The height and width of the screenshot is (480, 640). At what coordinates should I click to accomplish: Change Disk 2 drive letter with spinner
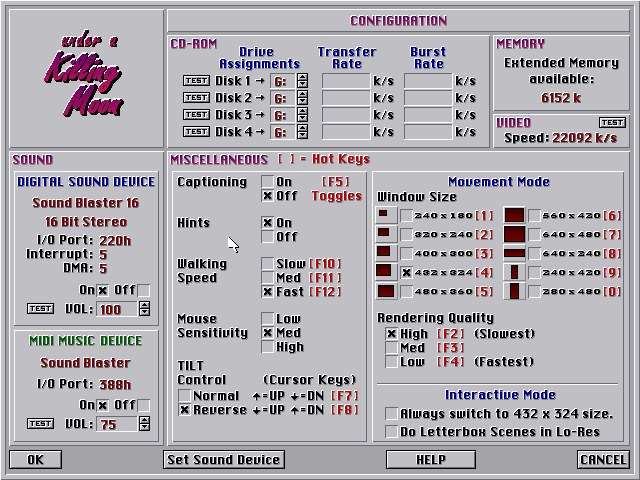tap(302, 98)
